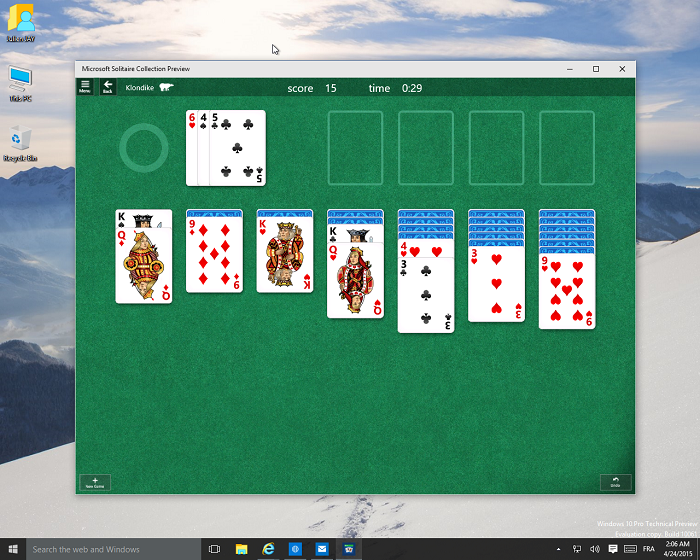Viewport: 700px width, 560px height.
Task: Open the volume speaker tray icon
Action: click(595, 549)
